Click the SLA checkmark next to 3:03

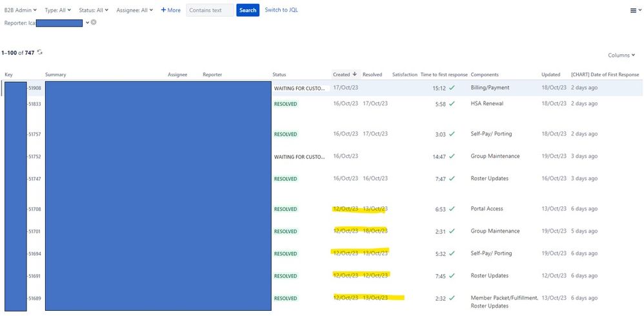coord(452,134)
